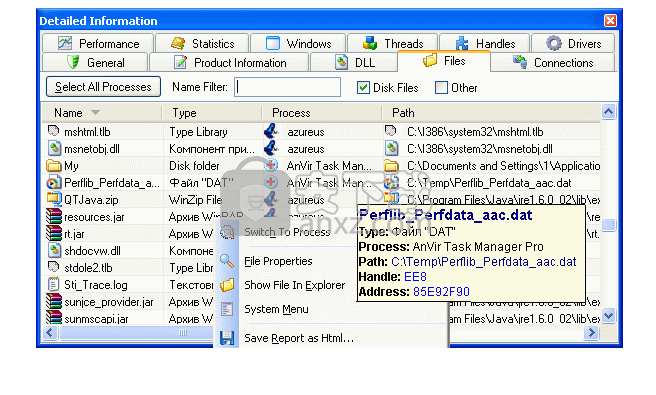
Task: Sort by the Type column header
Action: coord(212,113)
